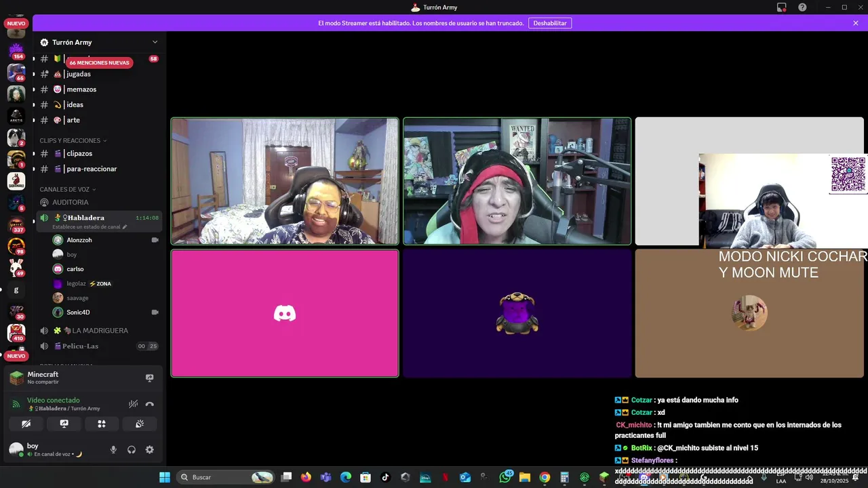Image resolution: width=868 pixels, height=488 pixels.
Task: Focus the red hoodie webcam tile
Action: tap(517, 181)
